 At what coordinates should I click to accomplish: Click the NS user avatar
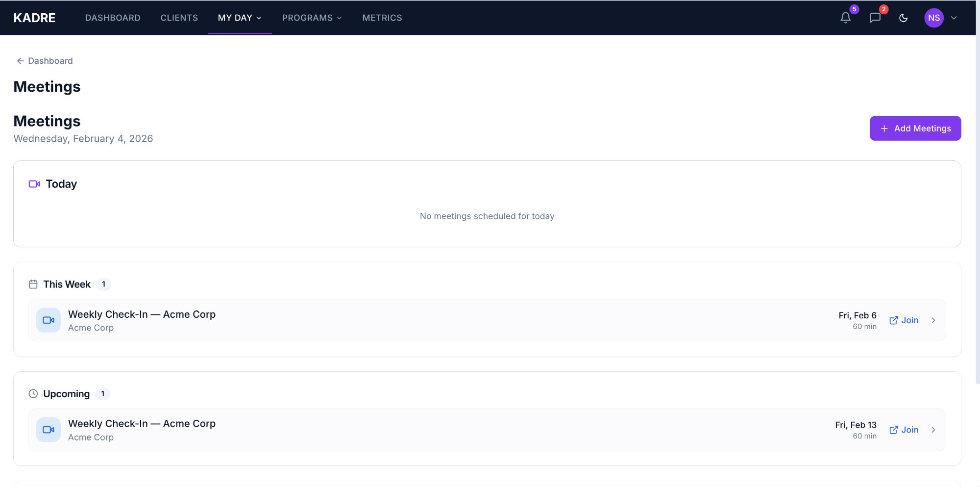coord(933,18)
